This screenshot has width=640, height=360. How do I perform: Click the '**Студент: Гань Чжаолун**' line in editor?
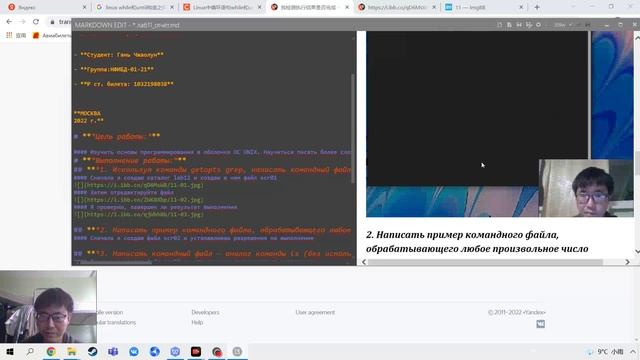click(119, 55)
